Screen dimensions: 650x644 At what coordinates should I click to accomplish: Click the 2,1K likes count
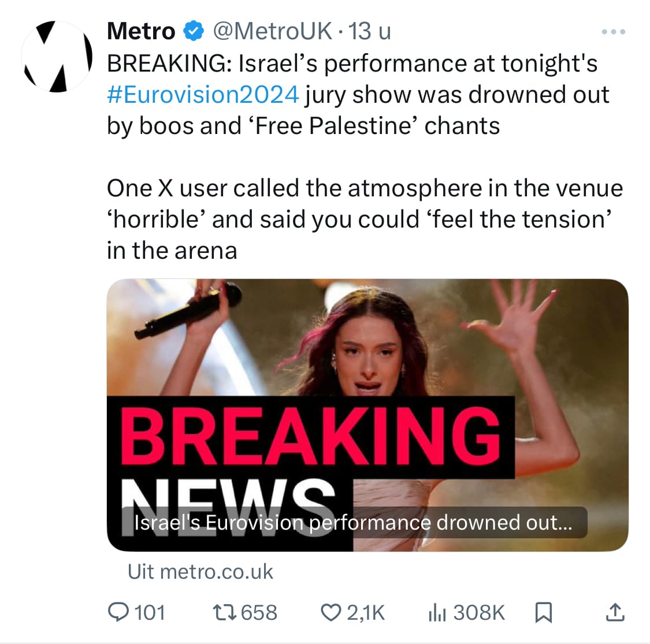[x=366, y=612]
